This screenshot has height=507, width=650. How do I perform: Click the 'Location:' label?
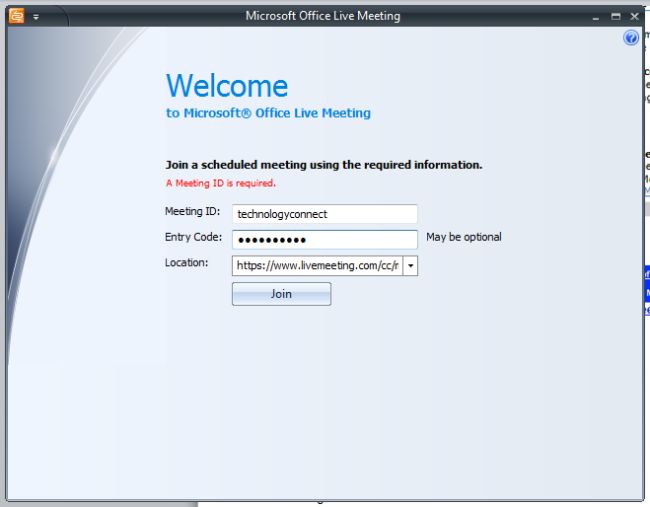[x=187, y=263]
